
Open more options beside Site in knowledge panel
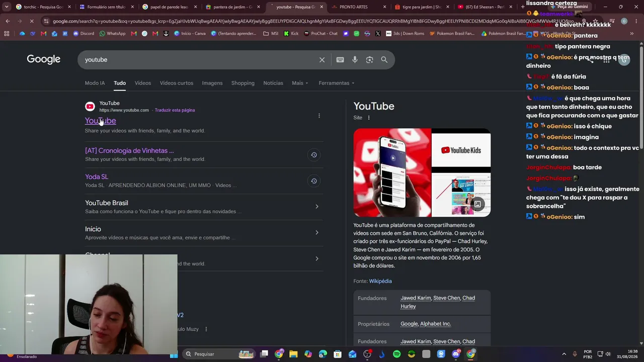click(x=369, y=118)
